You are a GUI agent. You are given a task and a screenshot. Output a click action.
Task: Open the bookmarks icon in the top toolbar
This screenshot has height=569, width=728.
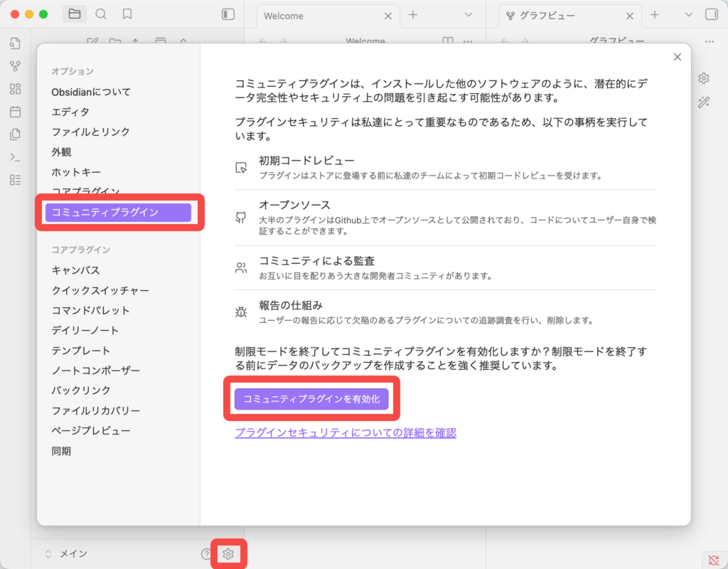(x=127, y=14)
